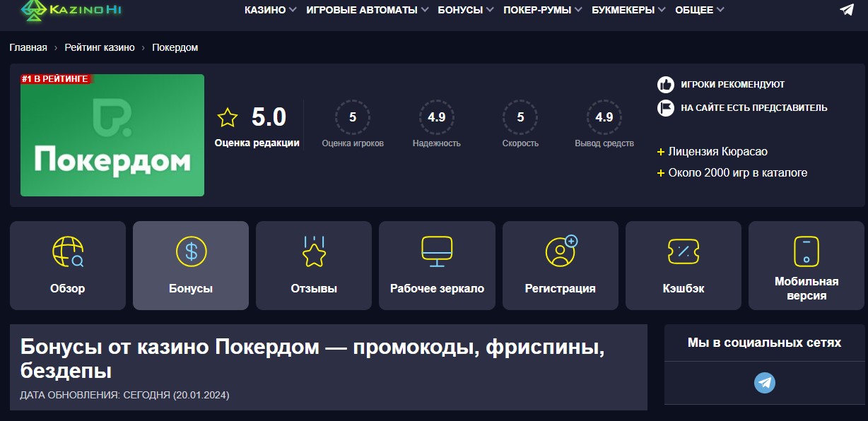Open the Обзор tab label
This screenshot has height=421, width=868.
coord(68,288)
